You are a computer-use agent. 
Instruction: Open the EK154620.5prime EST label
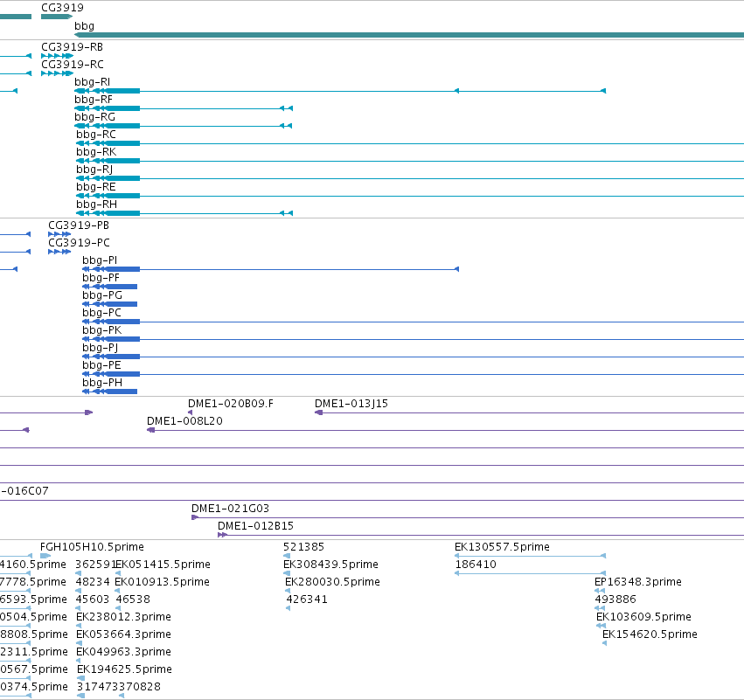pos(650,634)
